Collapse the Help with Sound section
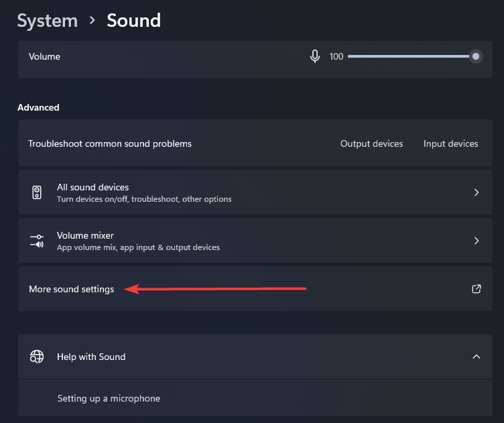 coord(477,357)
